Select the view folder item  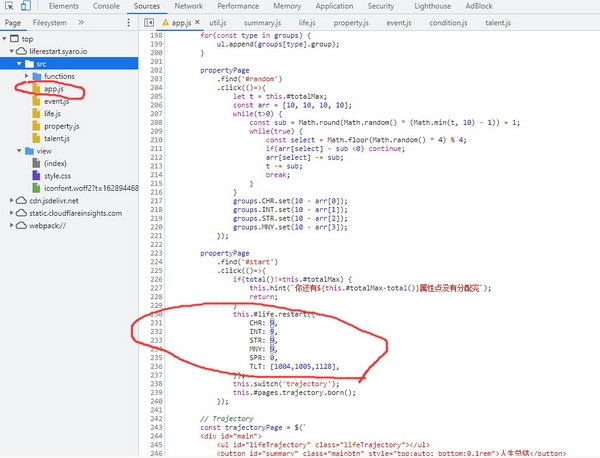coord(44,151)
